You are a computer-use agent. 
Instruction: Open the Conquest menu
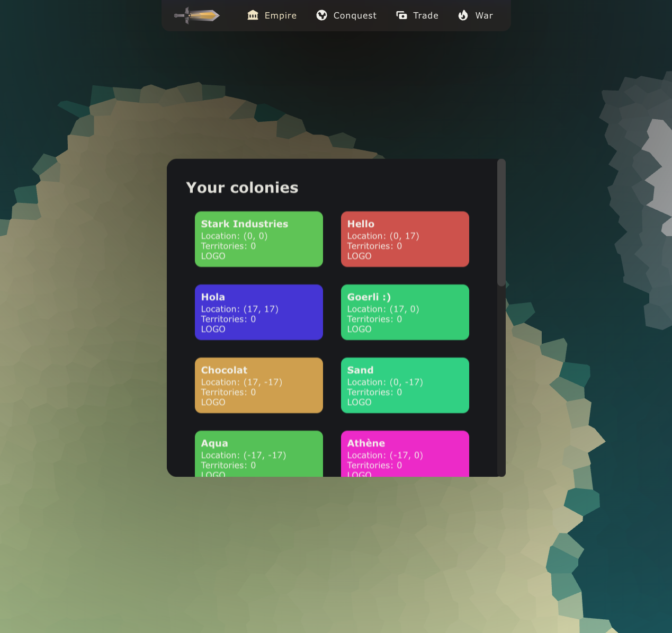click(346, 15)
